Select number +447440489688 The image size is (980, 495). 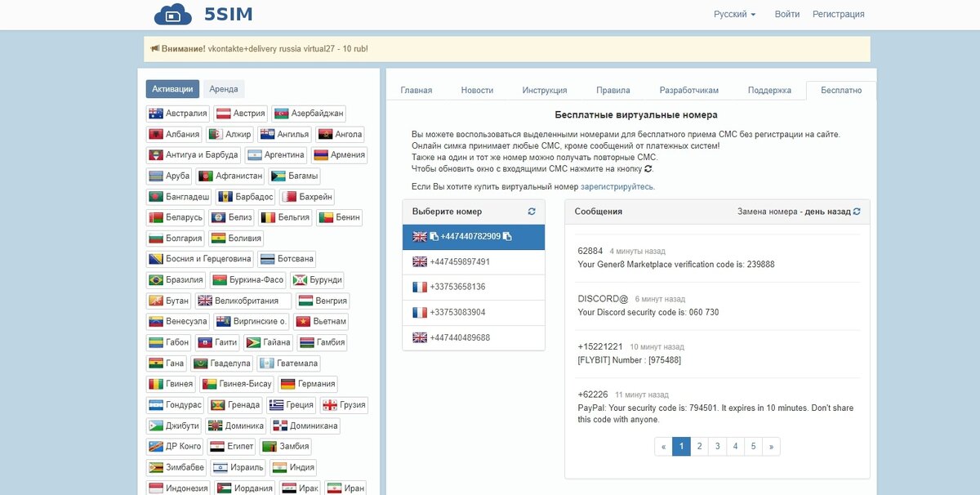[474, 338]
